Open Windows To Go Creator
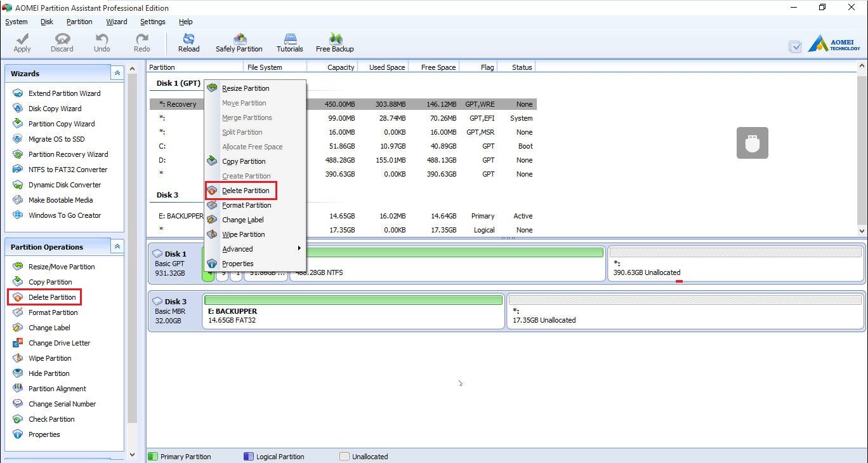 click(64, 215)
